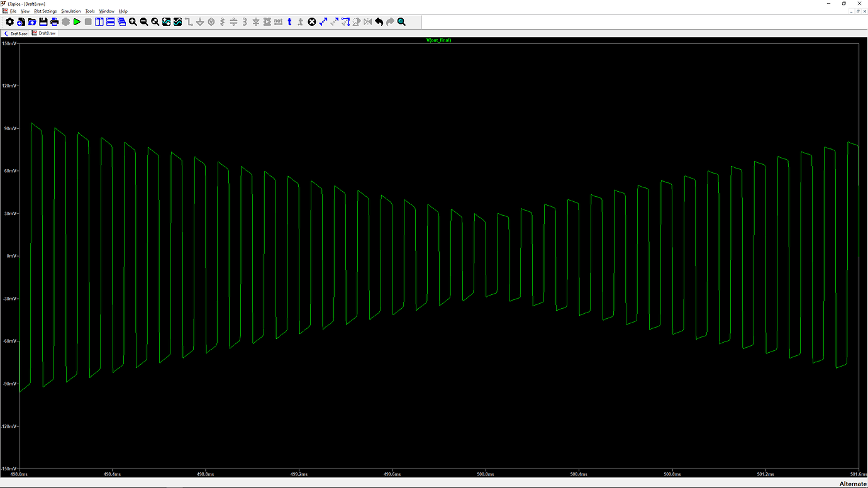Click the Undo arrow icon
Viewport: 868px width, 488px height.
tap(379, 21)
